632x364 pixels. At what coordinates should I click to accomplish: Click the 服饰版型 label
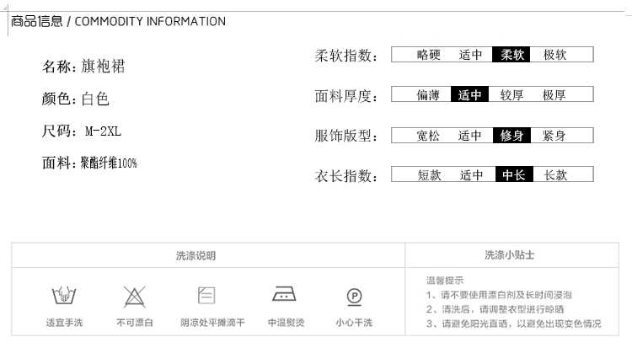pyautogui.click(x=345, y=136)
